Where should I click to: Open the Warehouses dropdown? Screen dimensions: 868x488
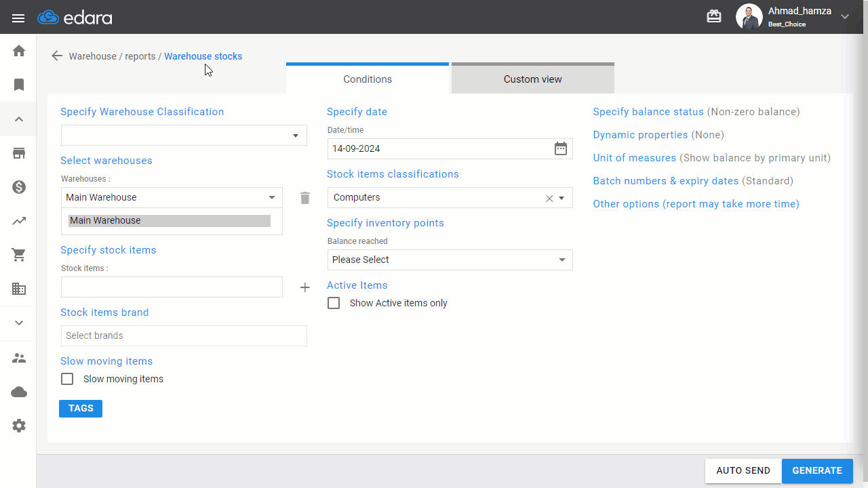point(172,197)
